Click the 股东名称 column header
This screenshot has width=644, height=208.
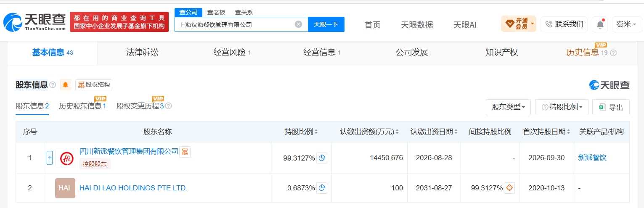158,132
